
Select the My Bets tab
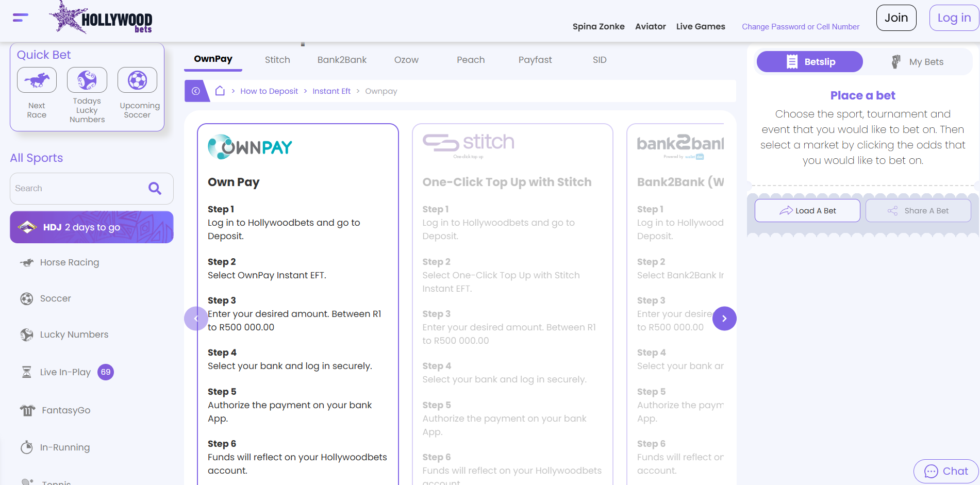coord(918,62)
